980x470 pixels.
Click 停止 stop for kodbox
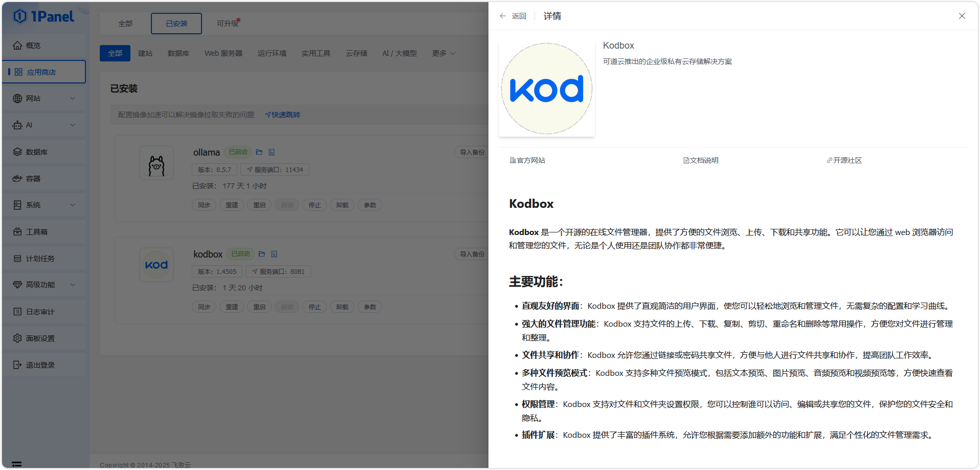coord(315,307)
